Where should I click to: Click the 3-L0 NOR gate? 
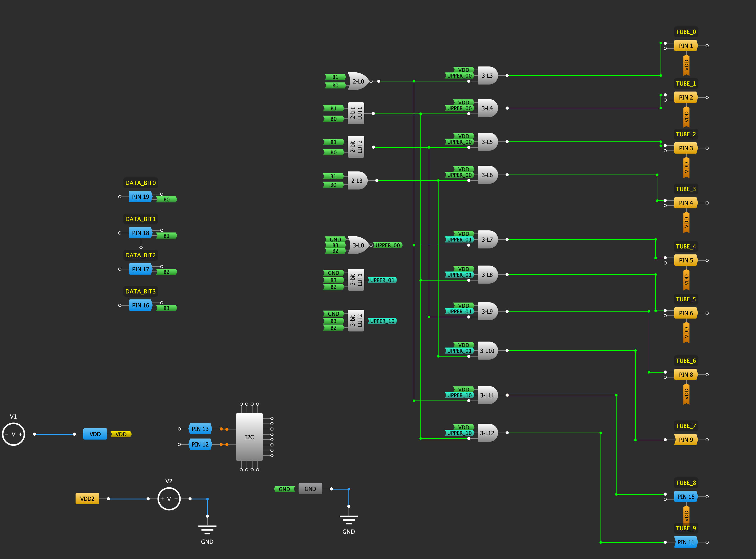358,245
